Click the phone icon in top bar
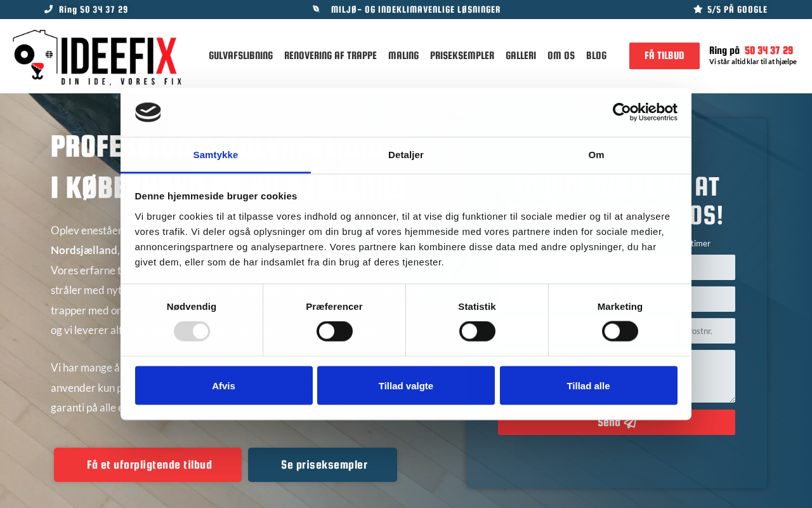Image resolution: width=812 pixels, height=508 pixels. pyautogui.click(x=49, y=9)
